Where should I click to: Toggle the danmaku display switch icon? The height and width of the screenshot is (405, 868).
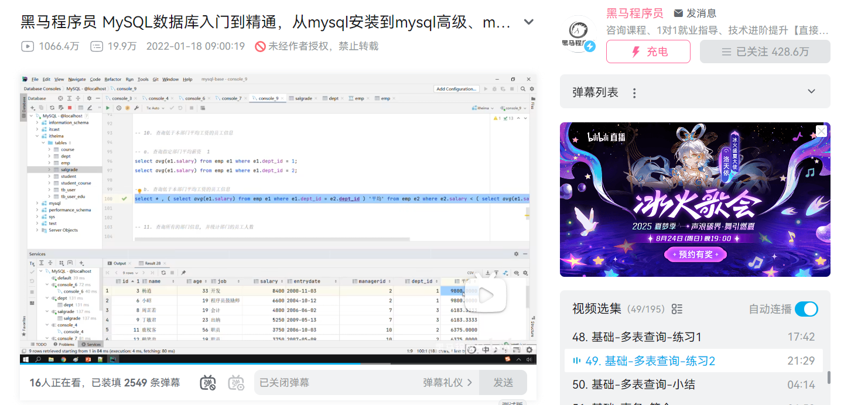tap(208, 383)
